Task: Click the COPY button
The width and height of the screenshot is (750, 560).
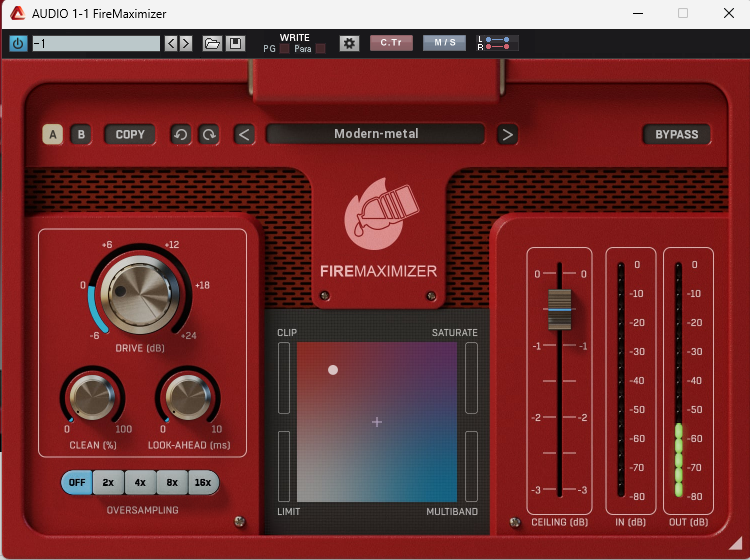Action: pos(130,134)
